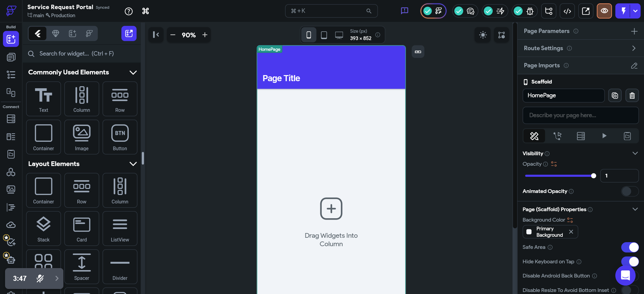The height and width of the screenshot is (294, 644).
Task: Collapse Commonly Used Elements section
Action: pyautogui.click(x=133, y=72)
